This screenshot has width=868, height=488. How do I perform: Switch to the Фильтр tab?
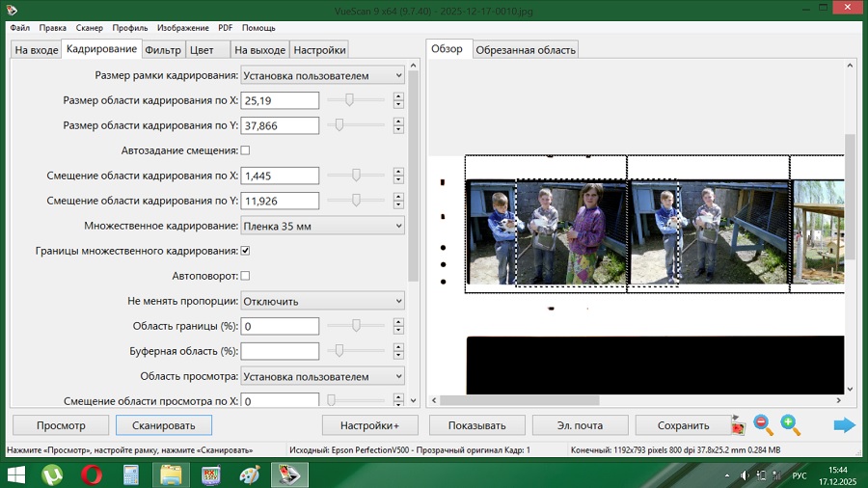(x=162, y=49)
